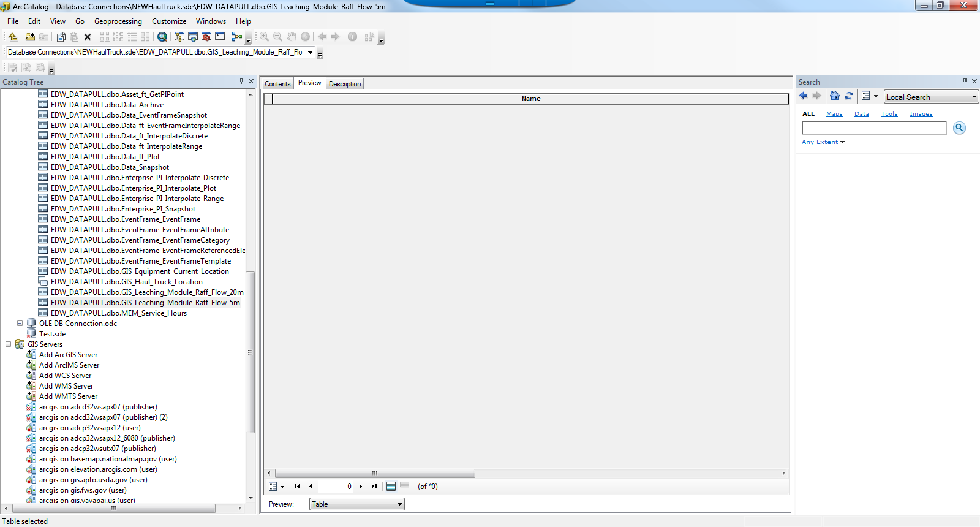Show the Python window icon
This screenshot has width=980, height=527.
click(x=220, y=37)
